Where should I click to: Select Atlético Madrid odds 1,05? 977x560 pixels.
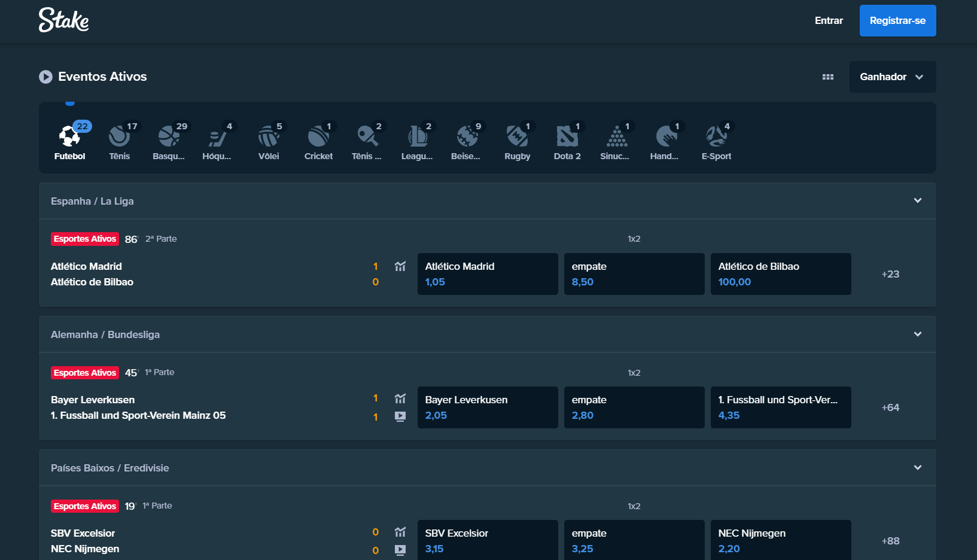[487, 274]
